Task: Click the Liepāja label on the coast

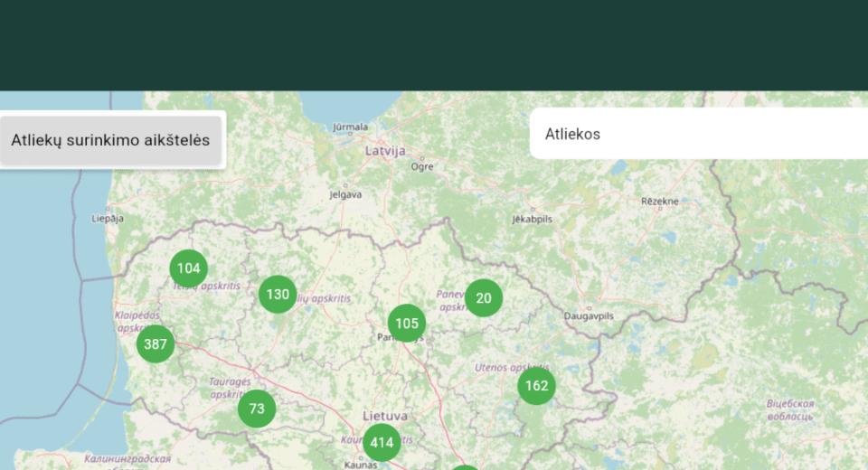Action: point(107,219)
